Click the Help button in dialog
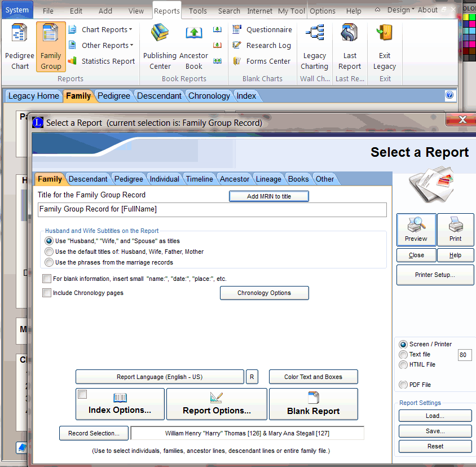This screenshot has height=467, width=476. click(455, 255)
